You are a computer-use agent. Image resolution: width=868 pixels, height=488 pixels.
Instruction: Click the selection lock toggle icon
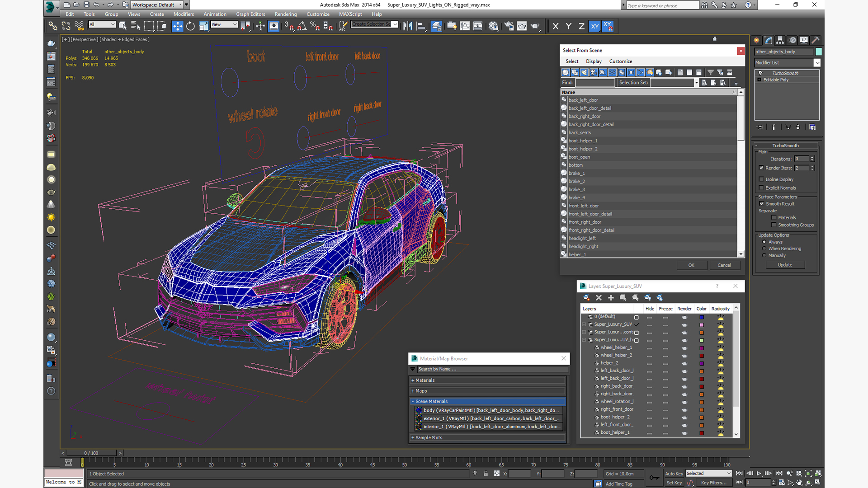486,474
